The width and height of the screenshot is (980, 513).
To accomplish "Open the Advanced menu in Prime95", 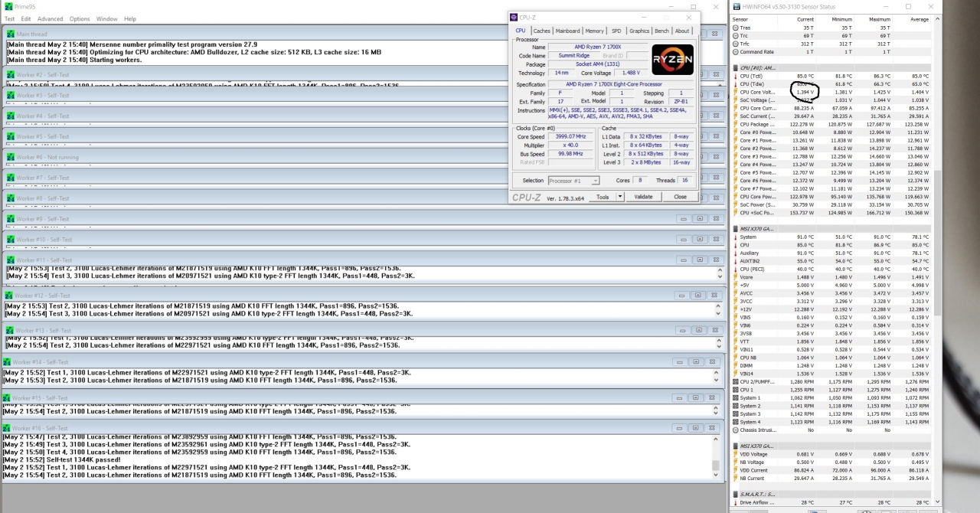I will tap(51, 18).
